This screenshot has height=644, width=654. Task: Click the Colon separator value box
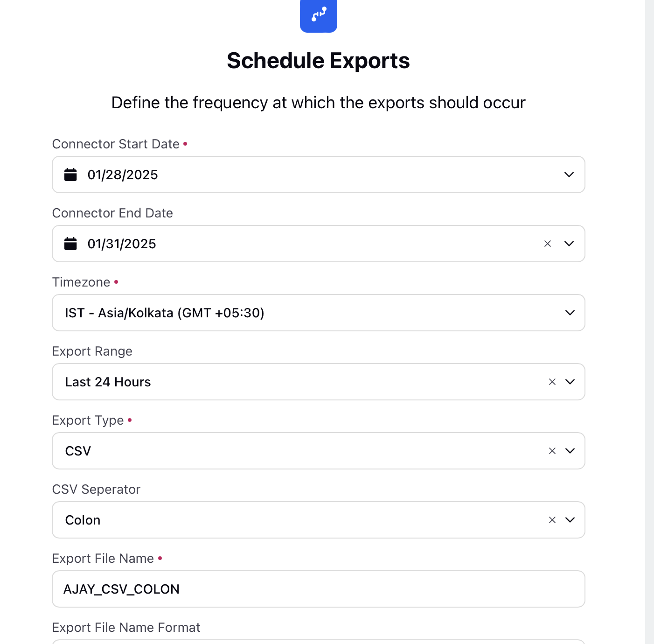click(x=319, y=520)
